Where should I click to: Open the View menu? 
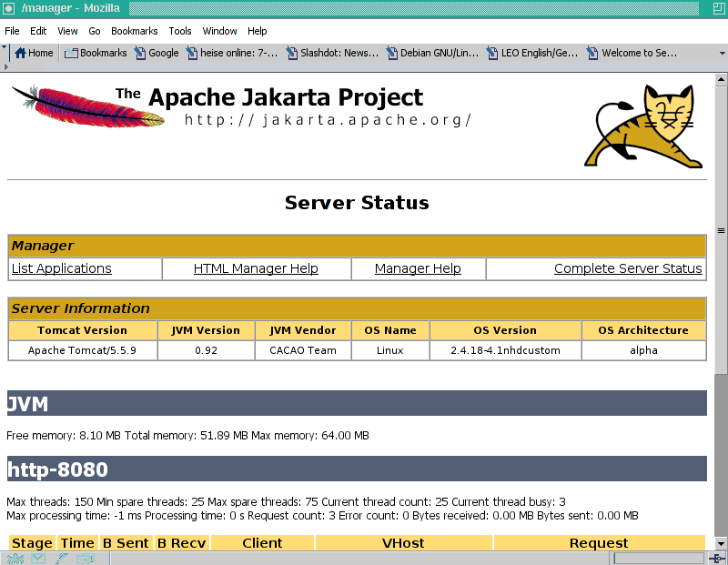coord(67,31)
